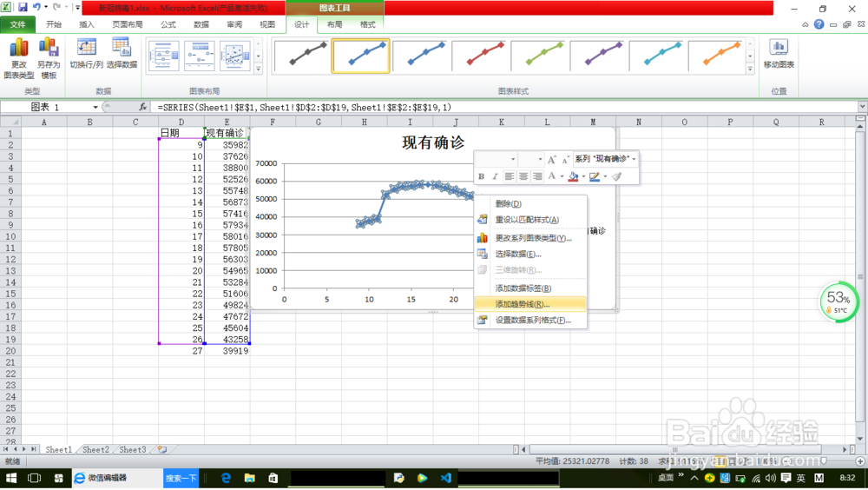Choose the first chart layout thumbnail
Screen dimensions: 868x490
click(x=164, y=56)
